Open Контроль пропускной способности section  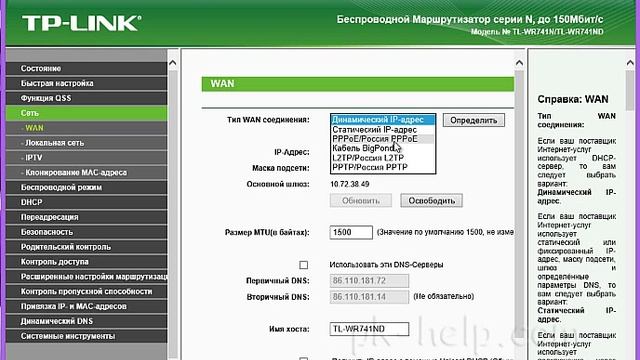click(x=87, y=291)
